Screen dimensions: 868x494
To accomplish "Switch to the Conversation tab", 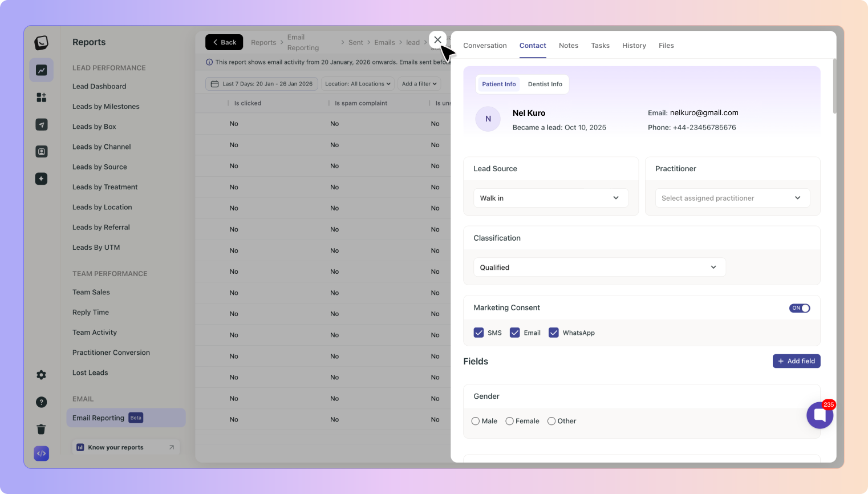I will point(485,46).
